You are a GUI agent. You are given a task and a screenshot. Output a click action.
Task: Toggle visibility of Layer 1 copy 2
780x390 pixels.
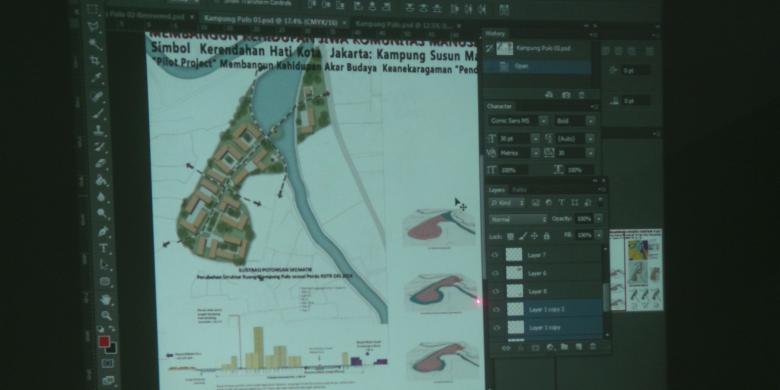point(495,309)
